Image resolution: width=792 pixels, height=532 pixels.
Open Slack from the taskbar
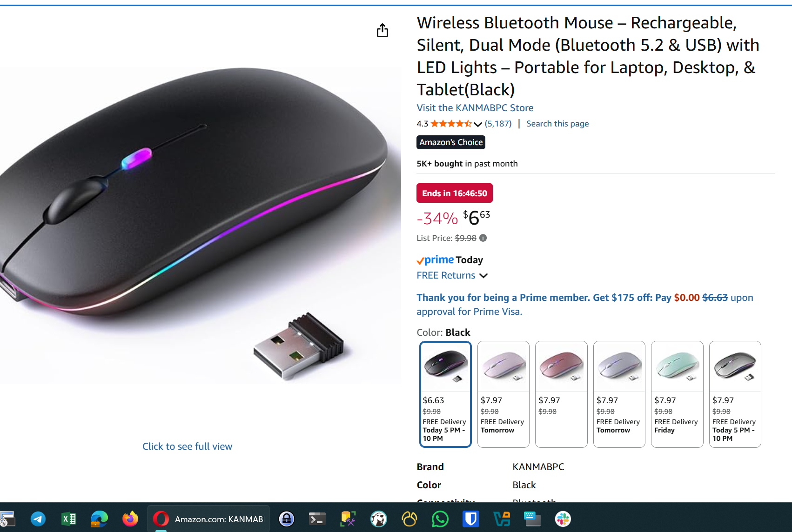563,519
